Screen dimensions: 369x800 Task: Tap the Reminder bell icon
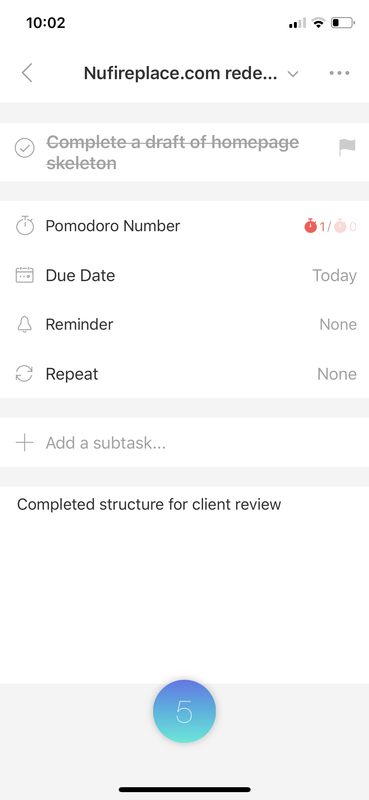tap(24, 324)
